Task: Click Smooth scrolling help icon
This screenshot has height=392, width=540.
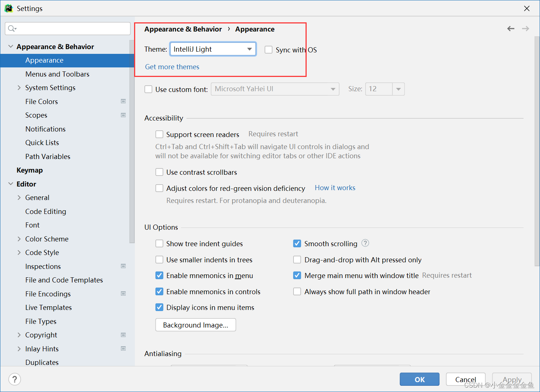Action: click(365, 243)
